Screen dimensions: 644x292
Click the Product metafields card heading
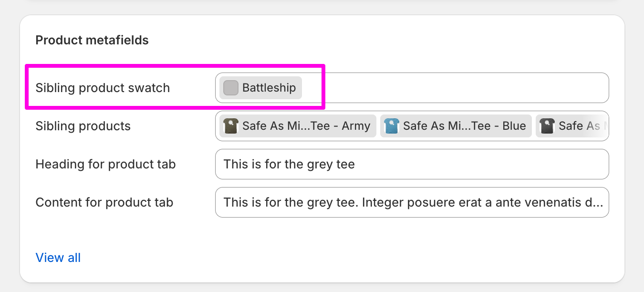coord(92,40)
